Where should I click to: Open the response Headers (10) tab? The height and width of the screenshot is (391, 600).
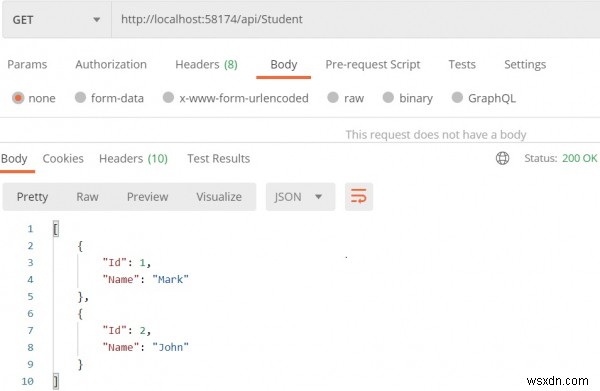[133, 158]
